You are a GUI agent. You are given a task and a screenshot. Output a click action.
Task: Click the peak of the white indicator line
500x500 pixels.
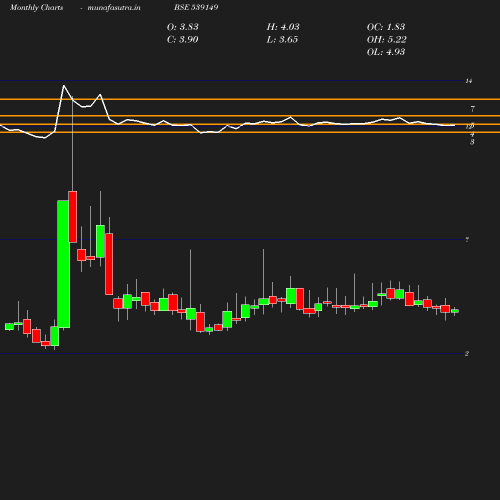coord(64,86)
